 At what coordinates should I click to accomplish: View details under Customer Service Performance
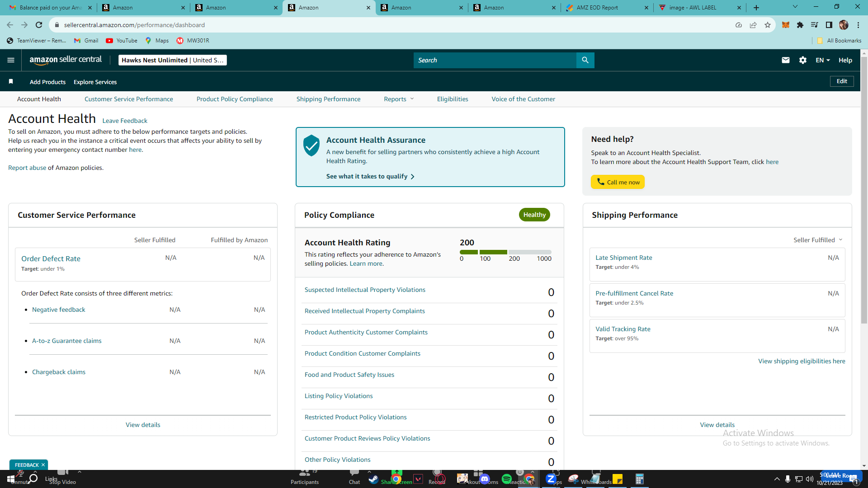[143, 425]
